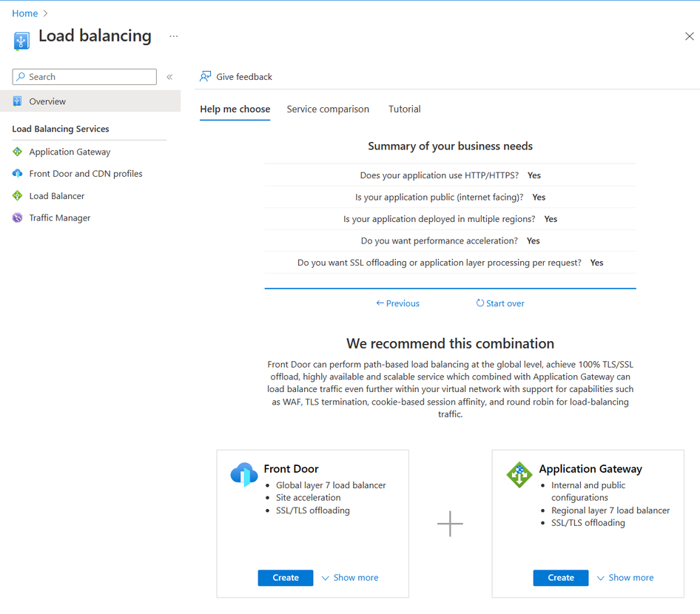Viewport: 700px width, 614px height.
Task: Click 'Summary of your business needs' heading
Action: pyautogui.click(x=450, y=146)
